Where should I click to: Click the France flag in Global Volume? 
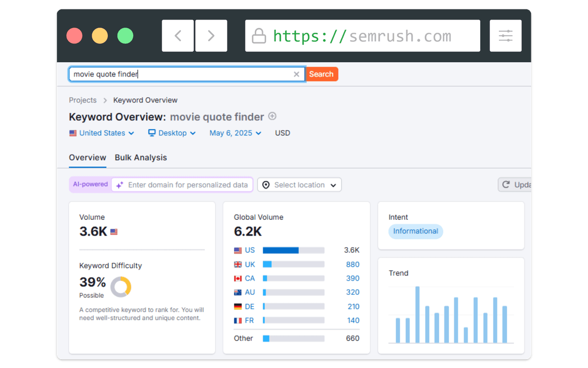(x=238, y=320)
